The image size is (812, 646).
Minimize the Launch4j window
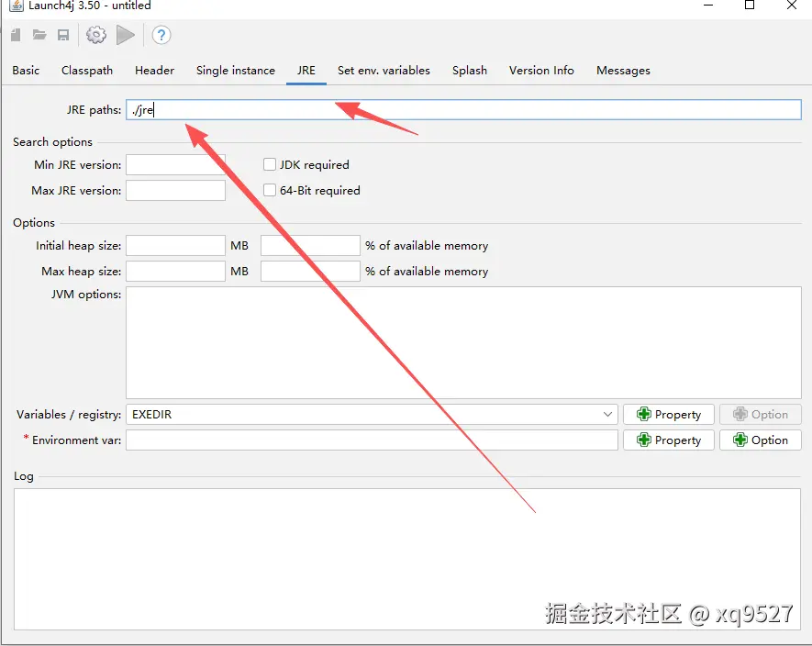coord(708,6)
